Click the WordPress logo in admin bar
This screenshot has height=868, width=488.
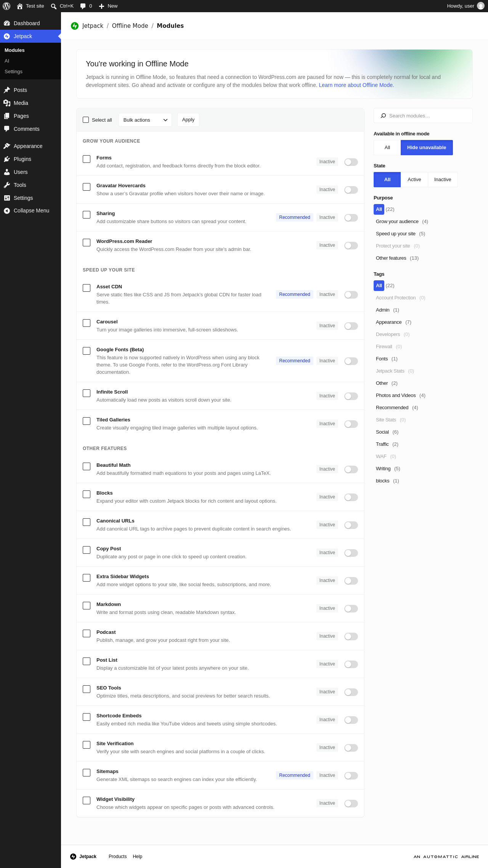tap(6, 6)
